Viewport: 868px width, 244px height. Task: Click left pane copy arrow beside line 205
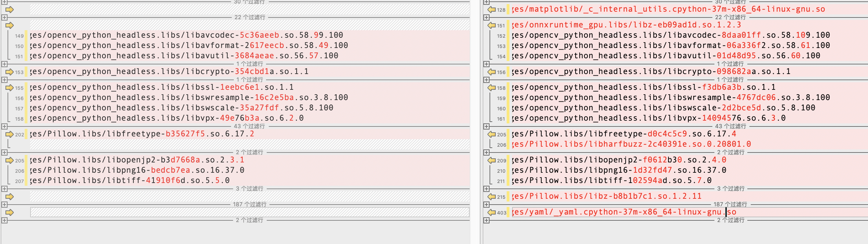coord(10,160)
